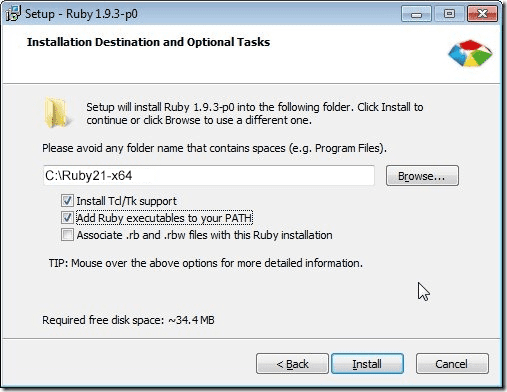Image resolution: width=507 pixels, height=392 pixels.
Task: Open the Setup system menu icon in title bar
Action: (14, 13)
